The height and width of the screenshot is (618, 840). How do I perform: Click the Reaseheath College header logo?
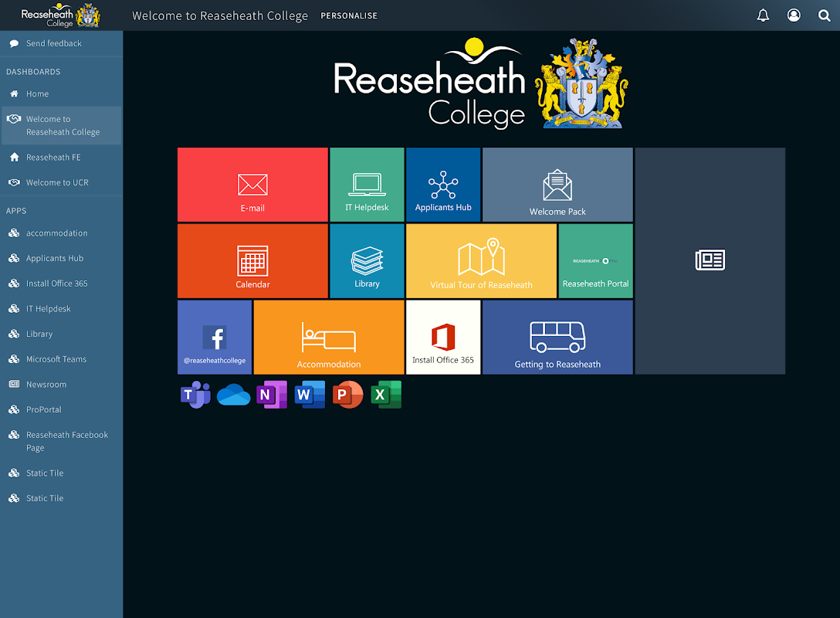coord(60,15)
